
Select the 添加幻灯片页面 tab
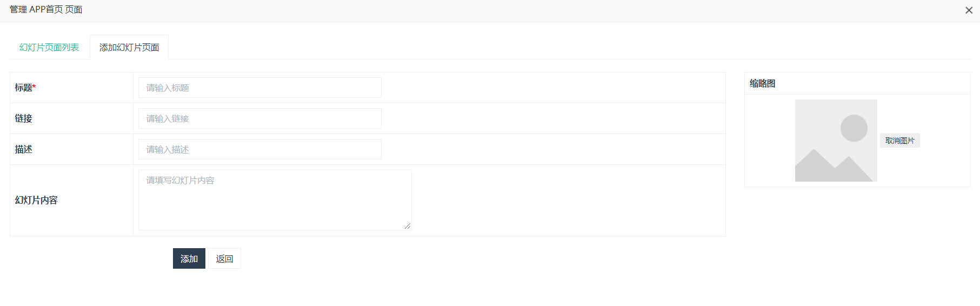coord(129,48)
